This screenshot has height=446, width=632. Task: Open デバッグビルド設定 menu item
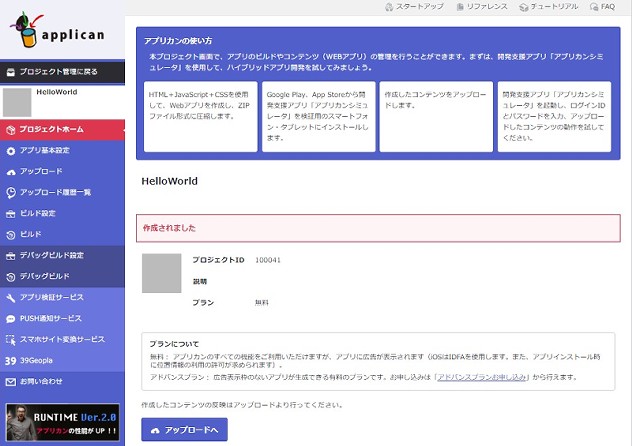(62, 255)
